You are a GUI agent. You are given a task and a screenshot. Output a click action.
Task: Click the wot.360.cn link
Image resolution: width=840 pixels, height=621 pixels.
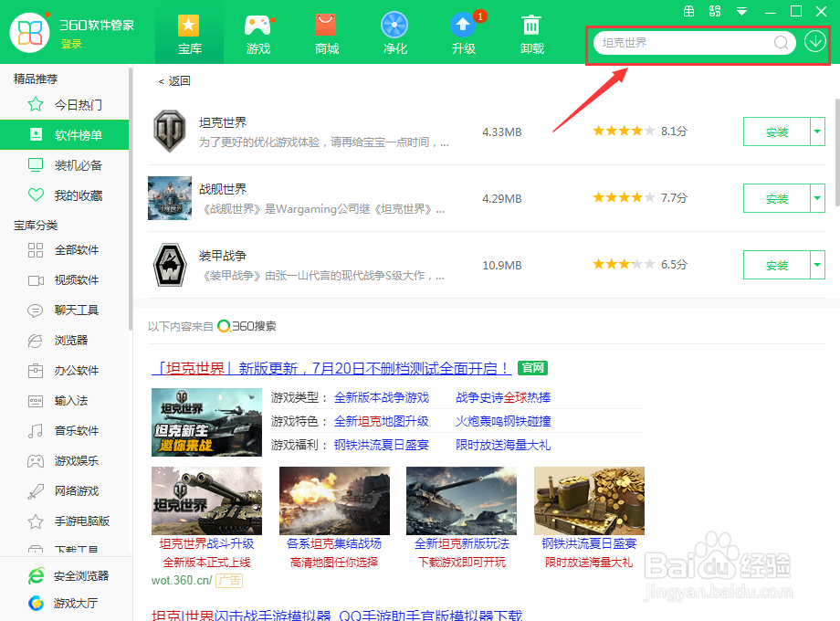(x=182, y=580)
